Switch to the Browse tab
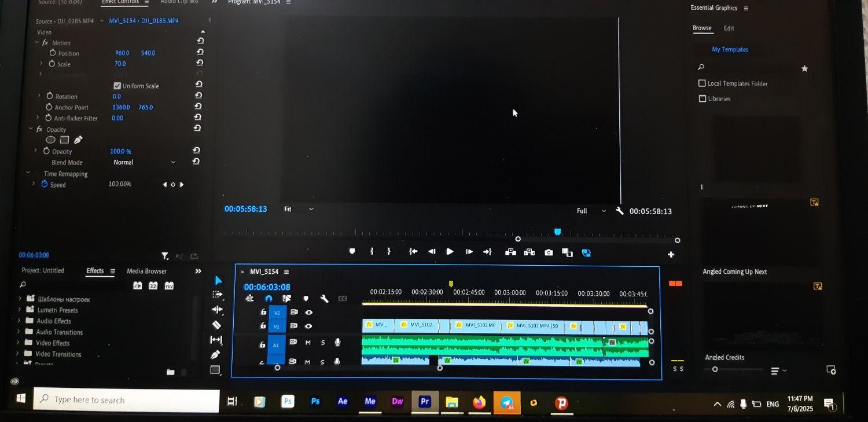This screenshot has width=868, height=422. (702, 28)
